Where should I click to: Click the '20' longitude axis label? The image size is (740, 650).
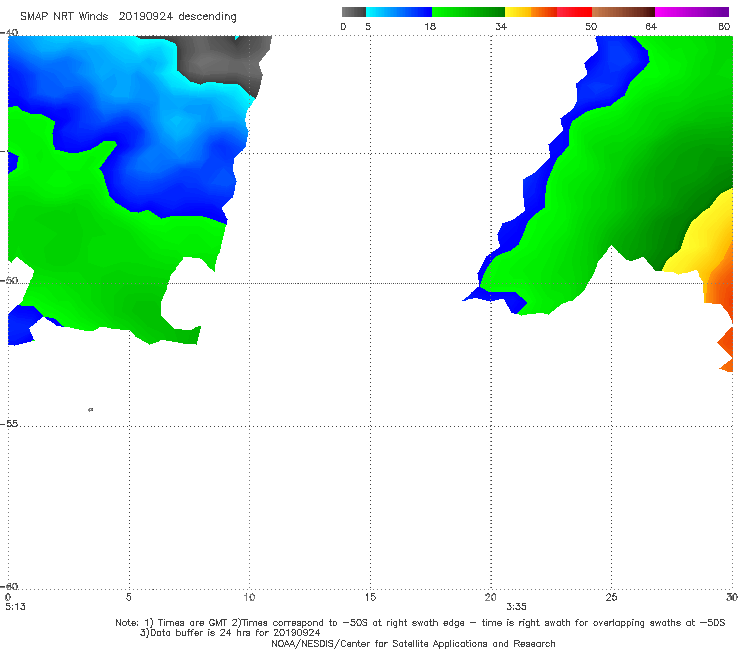(x=490, y=598)
